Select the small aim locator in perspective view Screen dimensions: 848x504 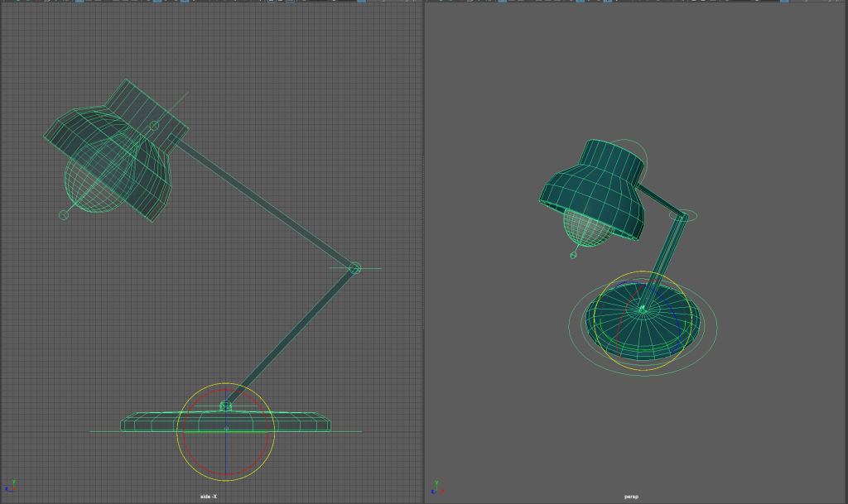click(x=573, y=255)
